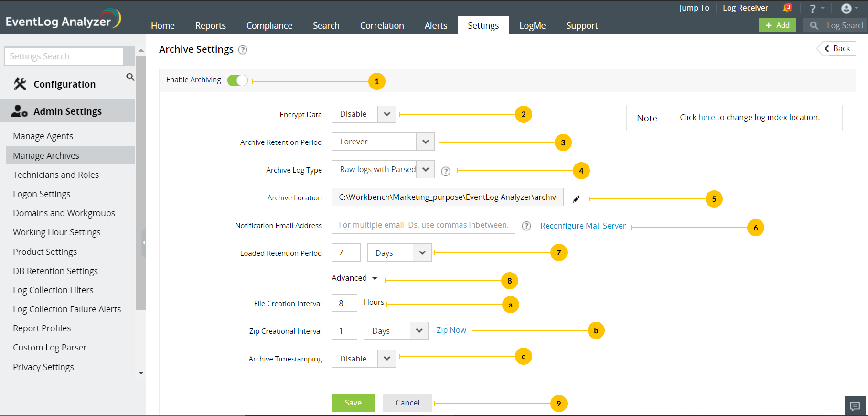Open Admin Settings section
This screenshot has width=868, height=416.
click(x=68, y=111)
